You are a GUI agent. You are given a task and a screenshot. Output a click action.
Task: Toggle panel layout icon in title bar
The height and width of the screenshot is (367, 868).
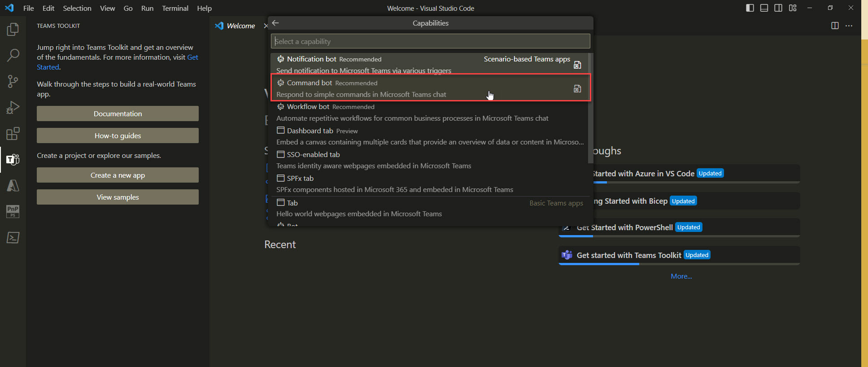coord(764,8)
